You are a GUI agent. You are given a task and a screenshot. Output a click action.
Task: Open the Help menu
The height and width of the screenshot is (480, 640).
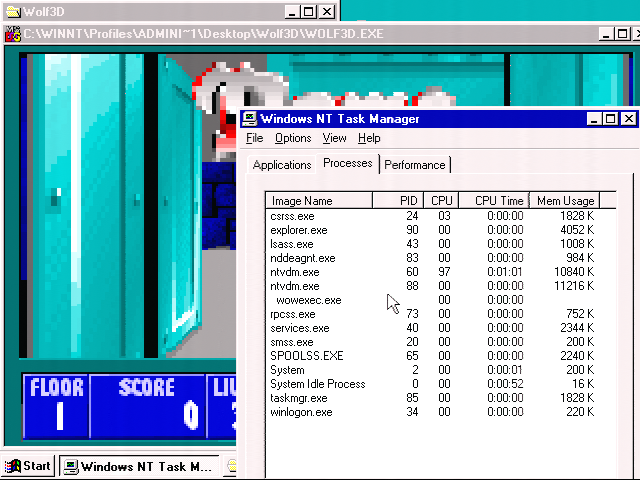click(x=369, y=138)
